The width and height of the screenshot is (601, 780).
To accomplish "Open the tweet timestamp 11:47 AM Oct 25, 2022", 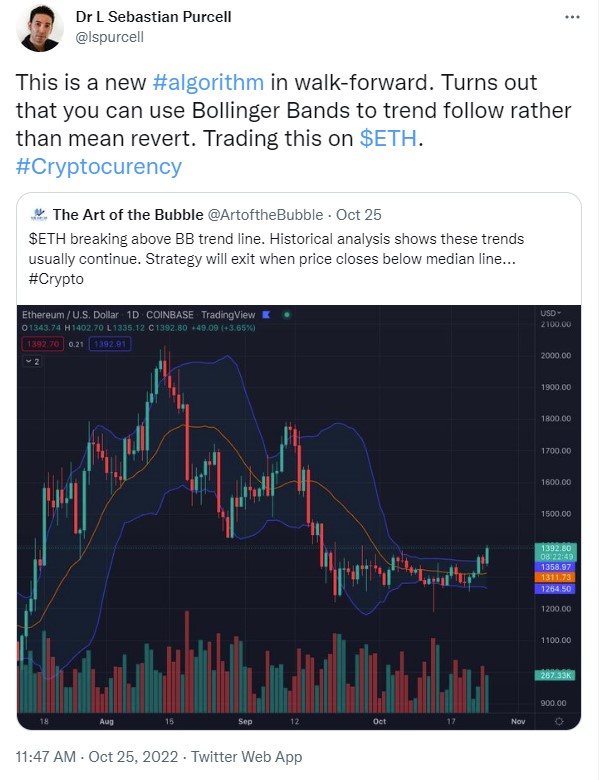I will (97, 757).
